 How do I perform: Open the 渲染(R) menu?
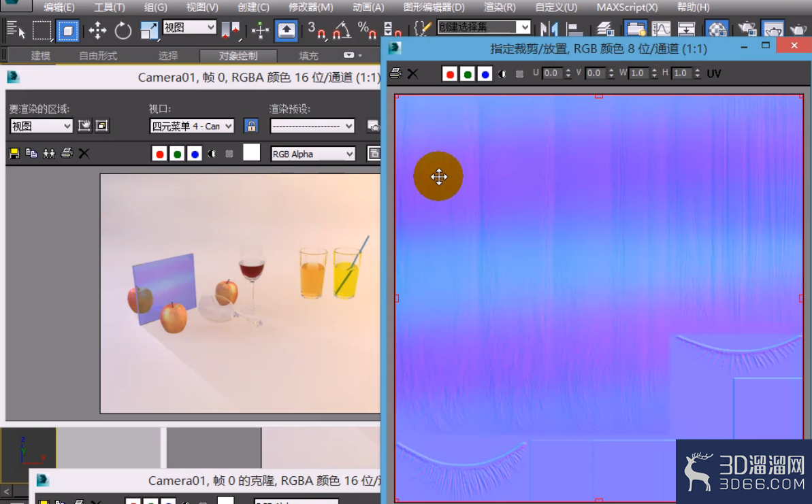pos(500,7)
